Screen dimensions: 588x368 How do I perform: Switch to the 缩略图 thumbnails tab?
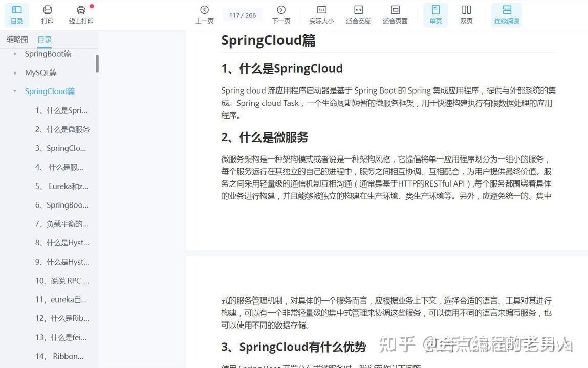[x=17, y=39]
